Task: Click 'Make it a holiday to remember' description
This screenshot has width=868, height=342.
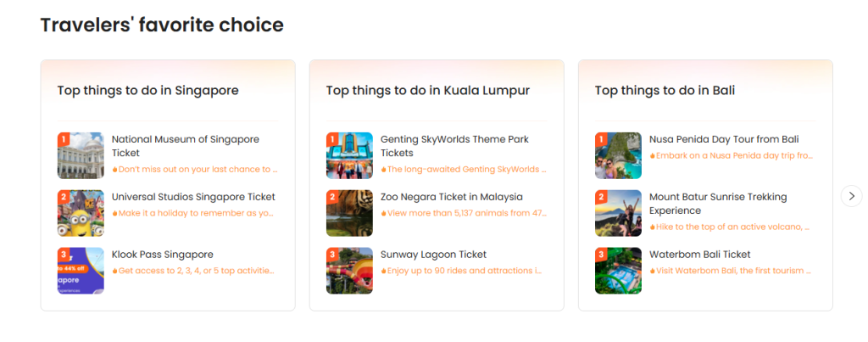Action: (x=192, y=213)
